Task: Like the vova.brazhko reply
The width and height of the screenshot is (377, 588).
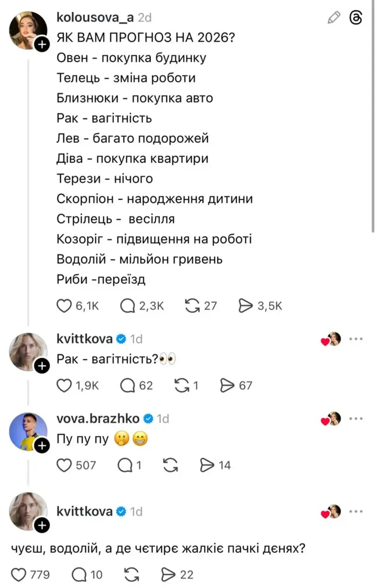Action: pos(65,465)
